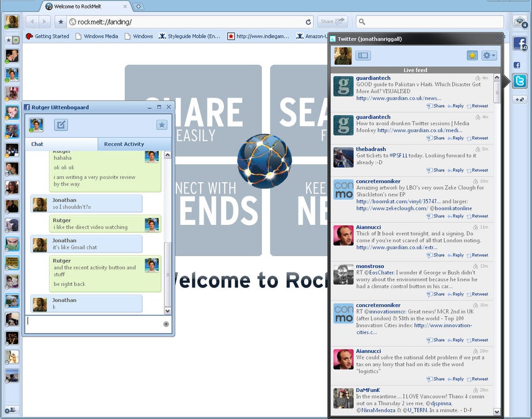Image resolution: width=532 pixels, height=419 pixels.
Task: Click the thebadrash username link
Action: 370,149
